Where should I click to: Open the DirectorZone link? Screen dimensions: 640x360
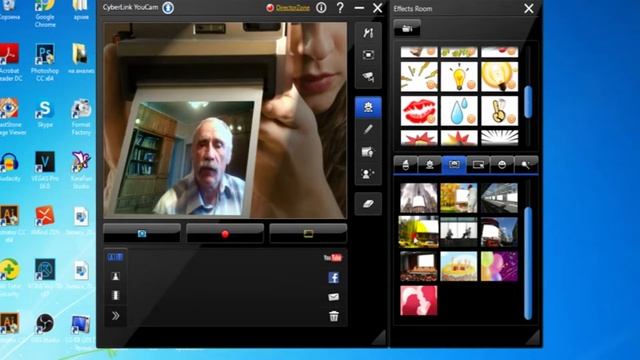tap(293, 8)
